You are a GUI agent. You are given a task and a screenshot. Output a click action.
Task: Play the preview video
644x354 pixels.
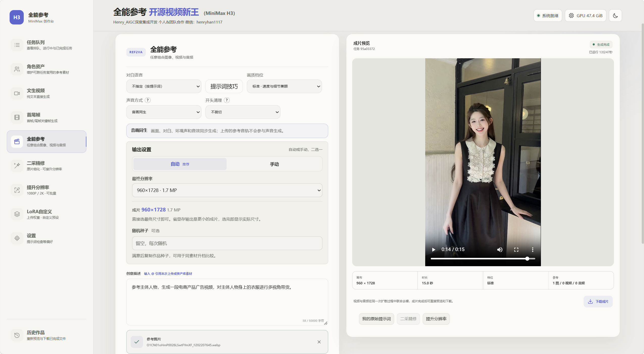[x=434, y=250]
